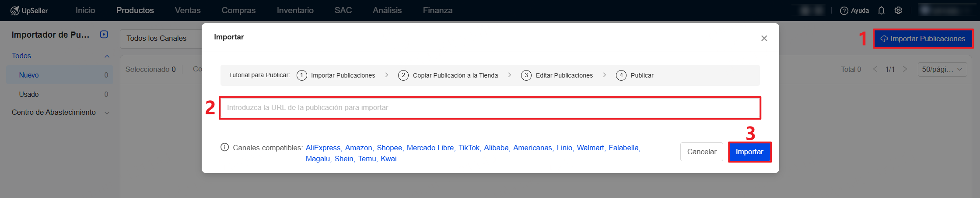Image resolution: width=980 pixels, height=198 pixels.
Task: Open the Finanza menu
Action: [x=437, y=10]
